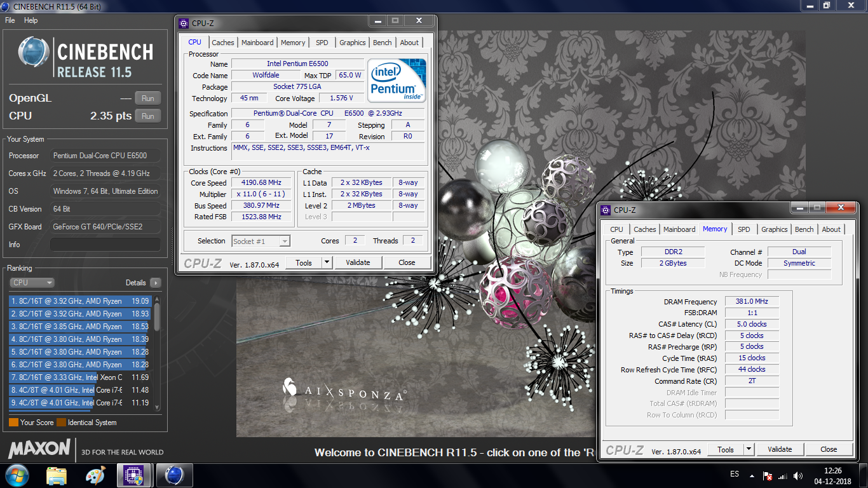Open the Socket #1 selection dropdown
Screen dimensions: 868x488
coord(261,241)
